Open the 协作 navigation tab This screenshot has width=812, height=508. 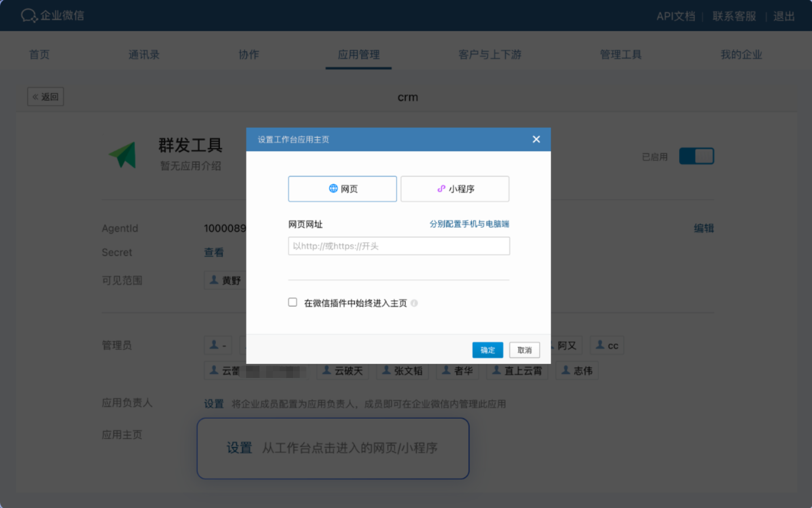(x=249, y=55)
